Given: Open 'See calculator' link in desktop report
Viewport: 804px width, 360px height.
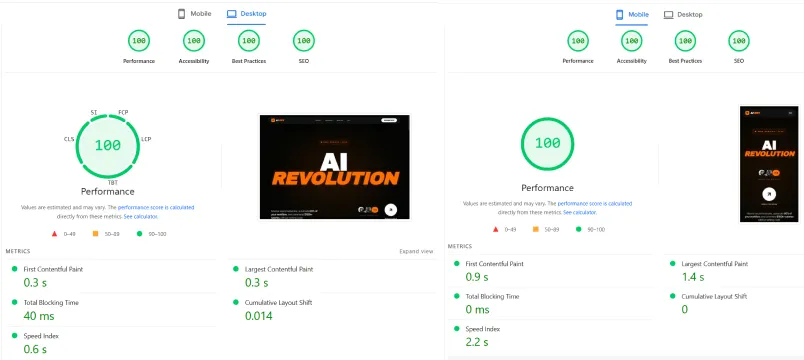Looking at the screenshot, I should click(x=141, y=216).
